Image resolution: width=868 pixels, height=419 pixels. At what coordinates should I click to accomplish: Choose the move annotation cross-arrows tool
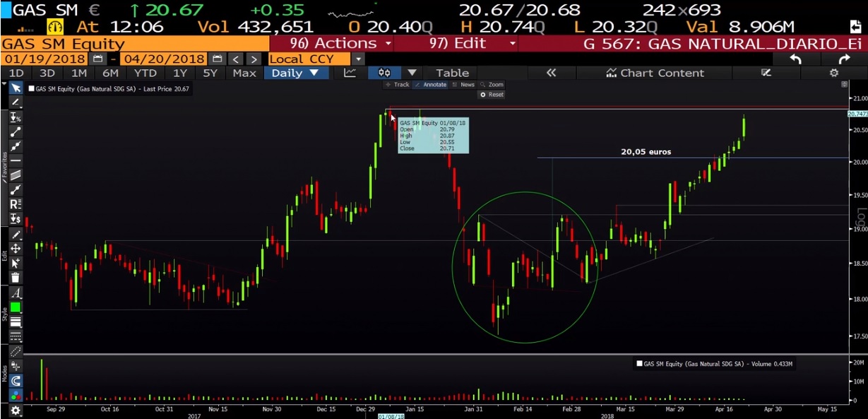15,249
